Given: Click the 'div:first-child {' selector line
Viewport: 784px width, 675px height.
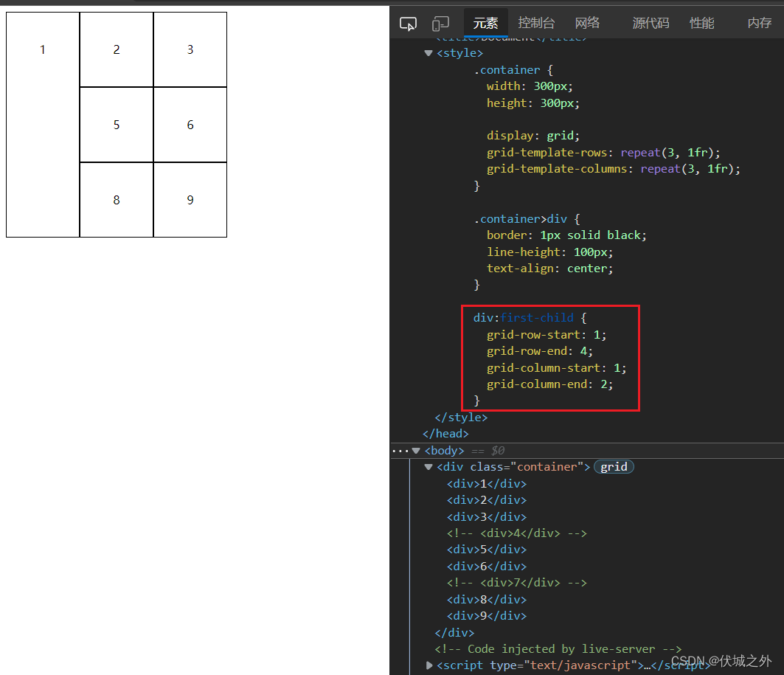Looking at the screenshot, I should (x=530, y=318).
